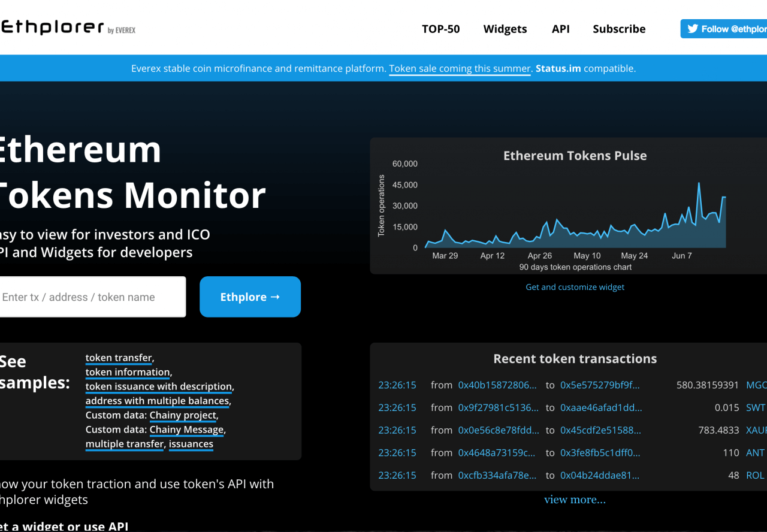Focus the tx / address / token name field
Image resolution: width=767 pixels, height=532 pixels.
(92, 297)
